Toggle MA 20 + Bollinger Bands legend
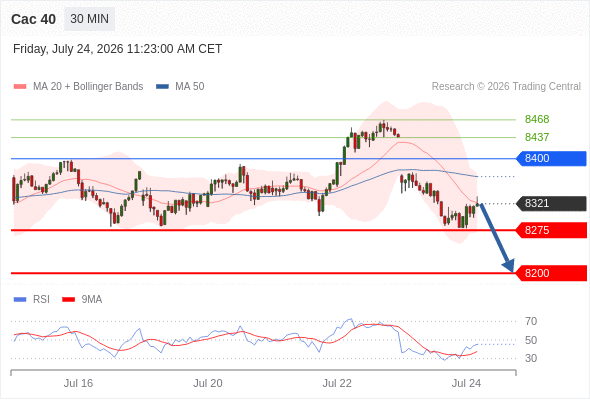 (x=78, y=87)
